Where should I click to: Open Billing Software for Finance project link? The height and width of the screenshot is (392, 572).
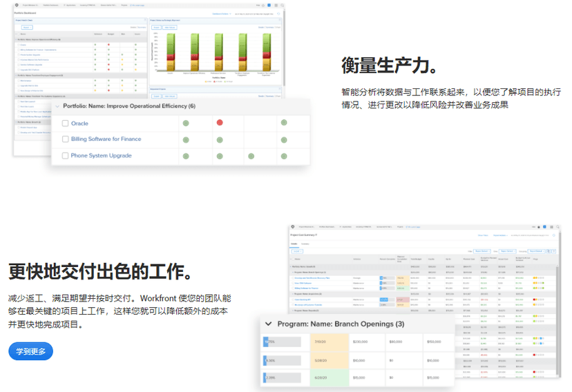point(106,139)
